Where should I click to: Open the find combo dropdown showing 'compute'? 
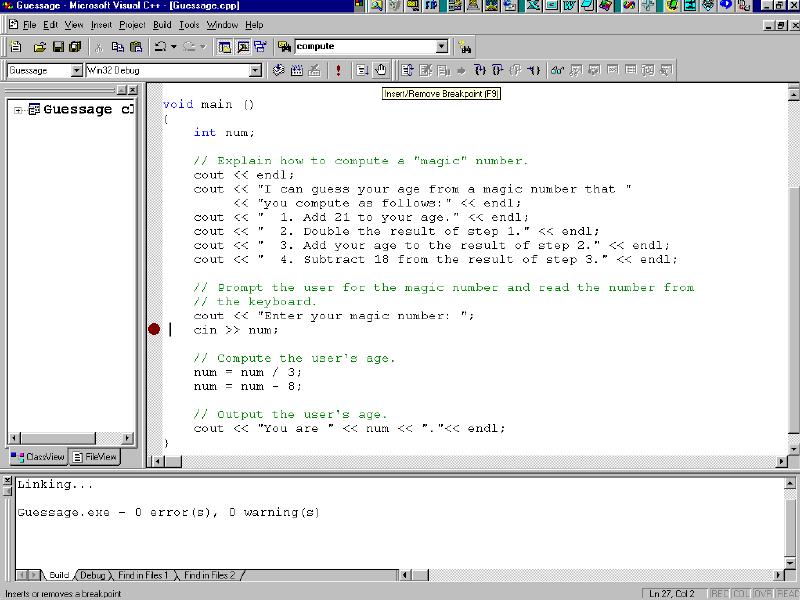click(x=442, y=46)
